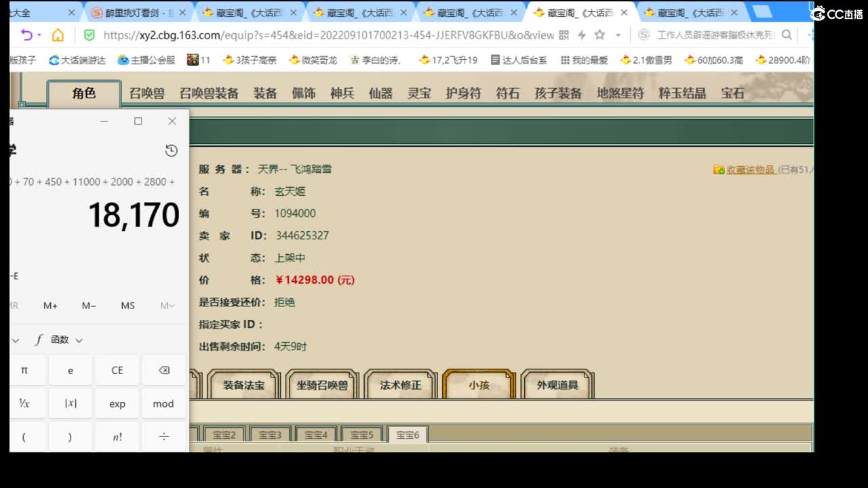Open the 微笑哥龙 bookmark

click(313, 60)
